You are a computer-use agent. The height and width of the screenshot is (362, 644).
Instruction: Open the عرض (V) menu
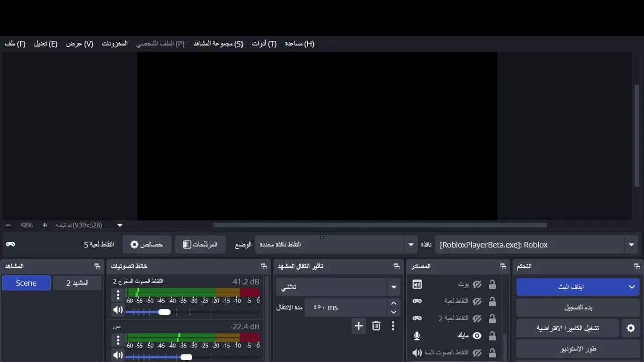coord(79,44)
